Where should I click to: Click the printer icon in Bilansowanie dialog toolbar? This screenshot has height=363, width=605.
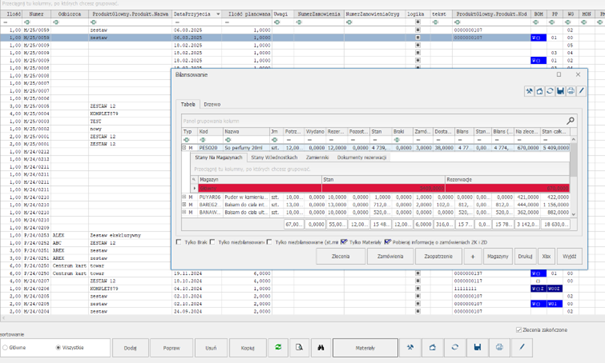coord(571,91)
